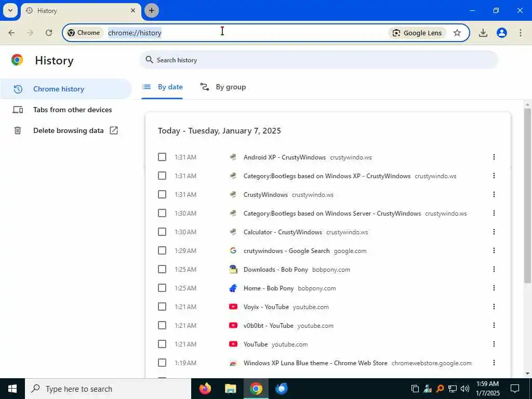
Task: Go back using the browser back arrow
Action: click(x=11, y=33)
